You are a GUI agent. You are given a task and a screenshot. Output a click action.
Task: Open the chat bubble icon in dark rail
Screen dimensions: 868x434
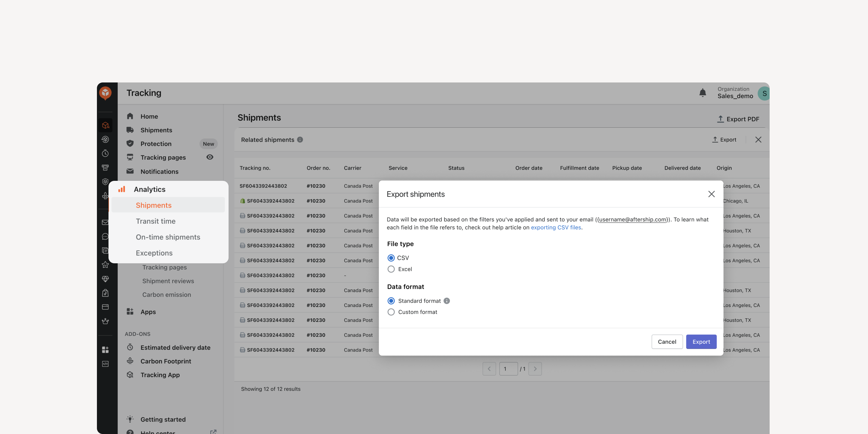tap(106, 237)
